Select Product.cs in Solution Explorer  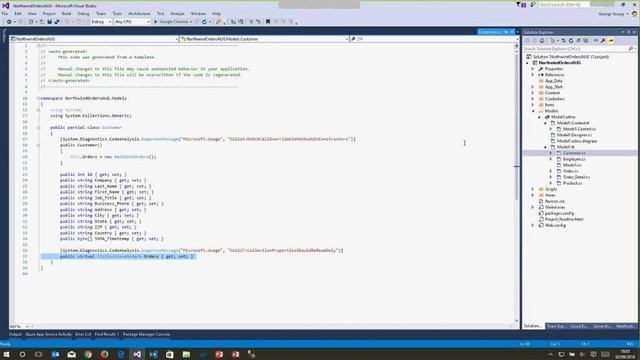[x=572, y=183]
